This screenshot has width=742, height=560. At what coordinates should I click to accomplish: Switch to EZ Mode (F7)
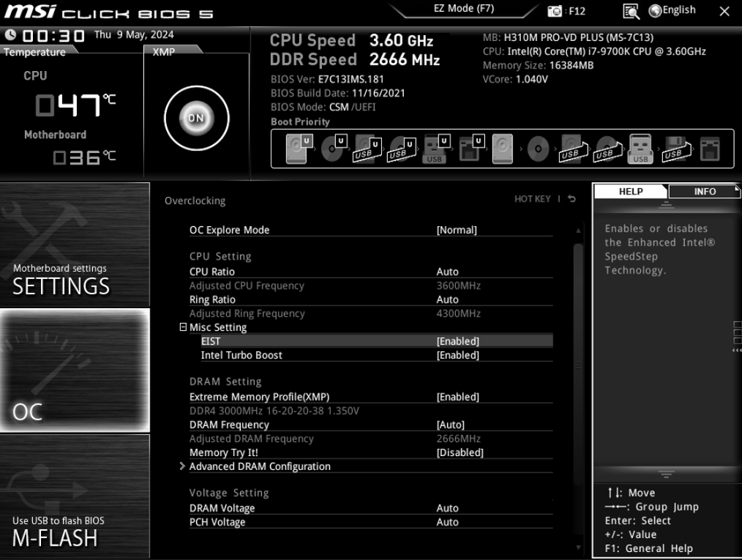pyautogui.click(x=464, y=9)
